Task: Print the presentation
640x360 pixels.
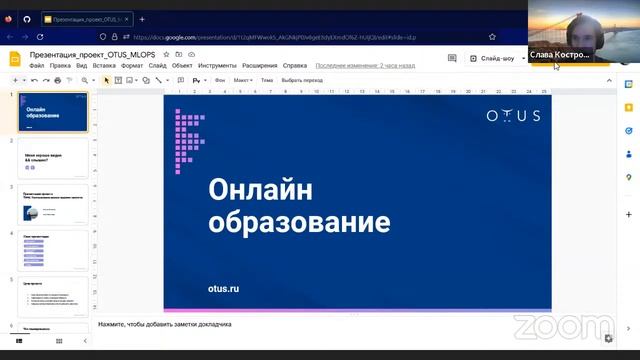Action: (x=58, y=80)
